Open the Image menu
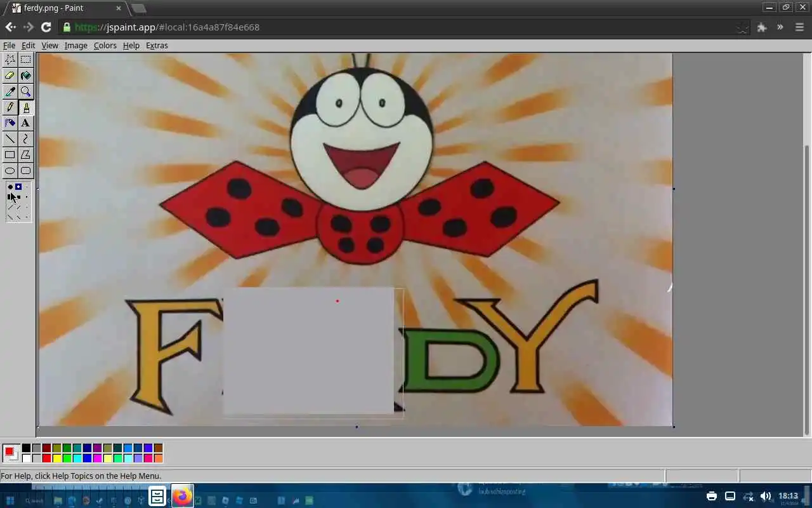 [75, 46]
